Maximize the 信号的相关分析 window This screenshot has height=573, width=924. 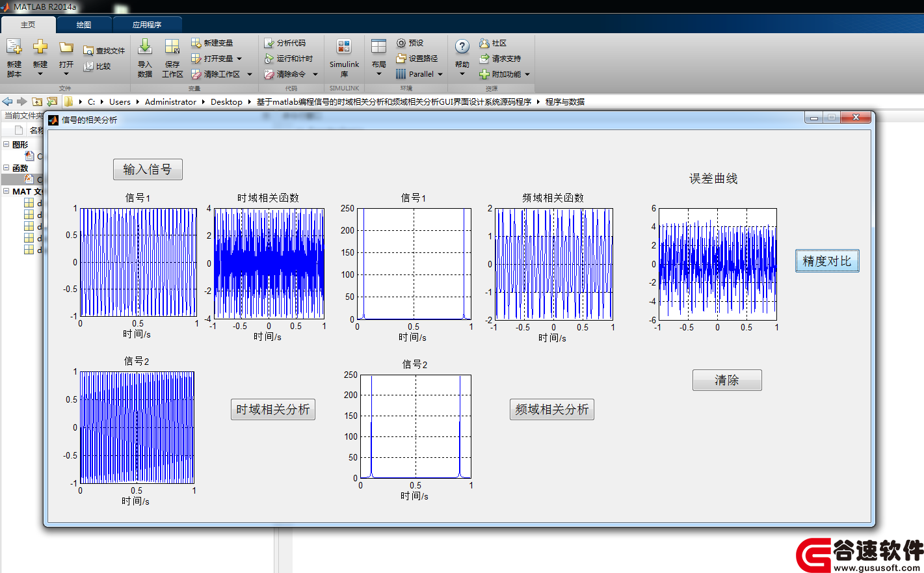point(832,118)
